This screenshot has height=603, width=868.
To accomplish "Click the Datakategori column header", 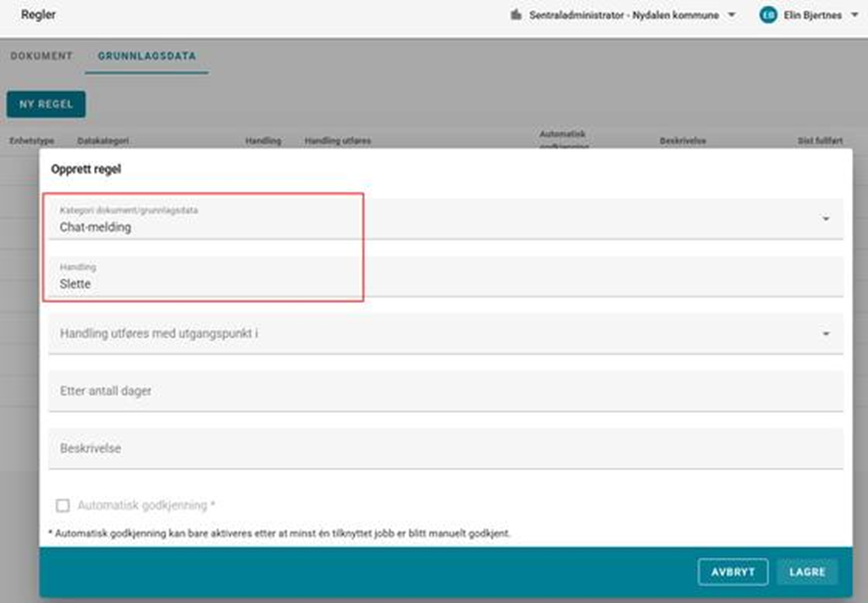I will (x=103, y=141).
